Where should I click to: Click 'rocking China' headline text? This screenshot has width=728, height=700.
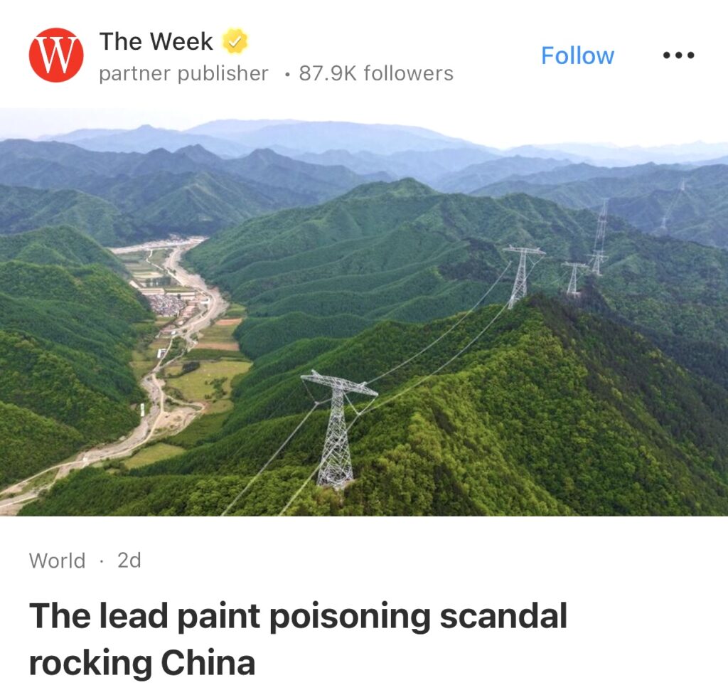pos(142,663)
